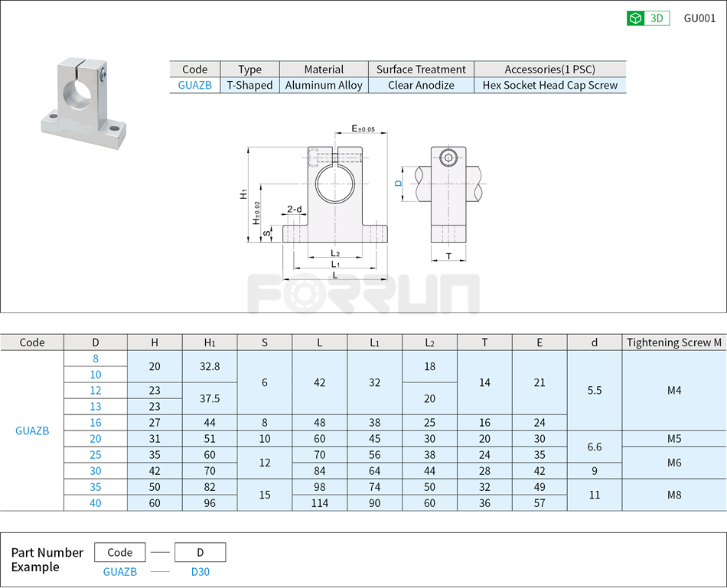Click the M6 tightening screw cell
Viewport: 727px width, 588px height.
pos(674,463)
